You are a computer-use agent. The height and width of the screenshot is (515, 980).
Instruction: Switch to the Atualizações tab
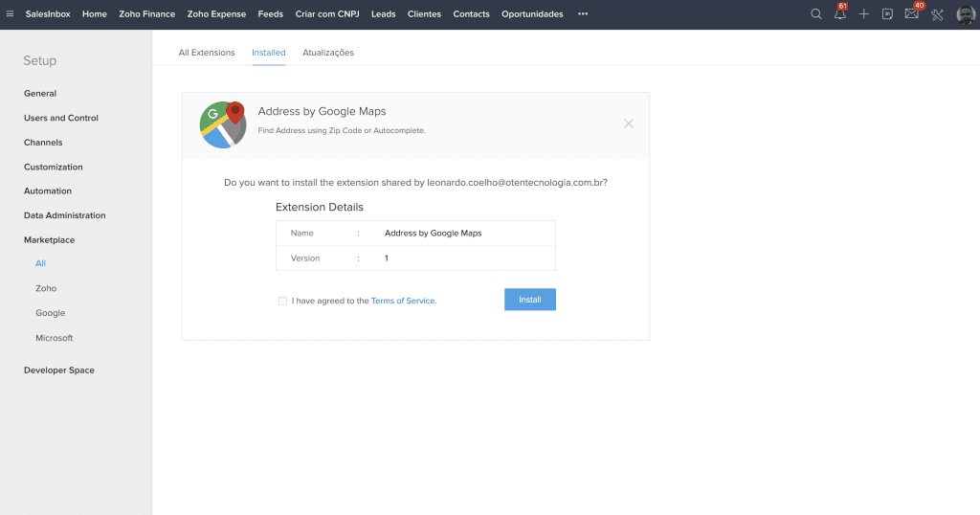point(328,53)
